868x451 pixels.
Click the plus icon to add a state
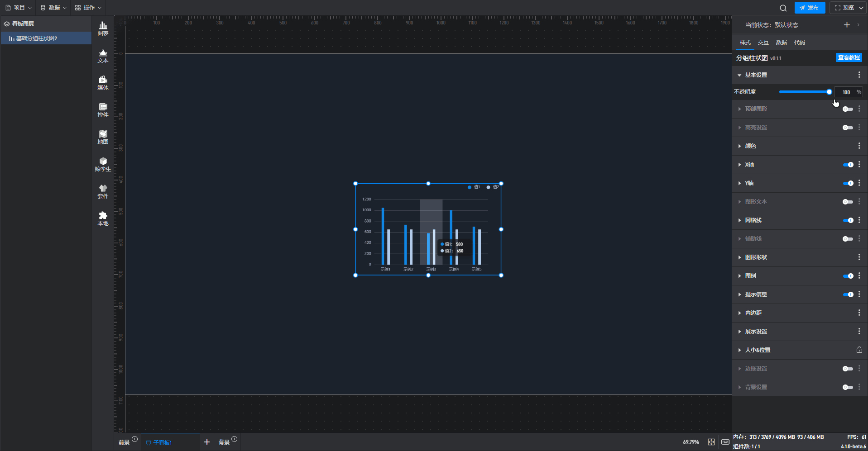pyautogui.click(x=847, y=25)
